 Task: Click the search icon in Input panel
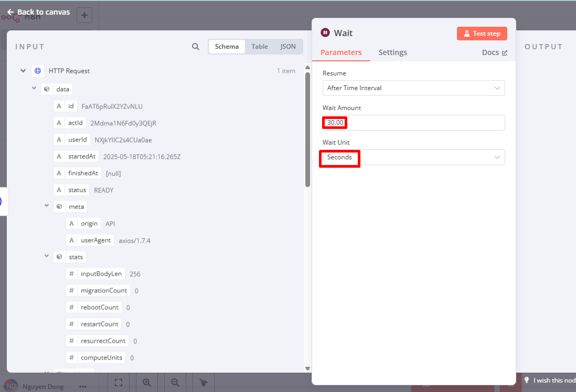pyautogui.click(x=196, y=47)
